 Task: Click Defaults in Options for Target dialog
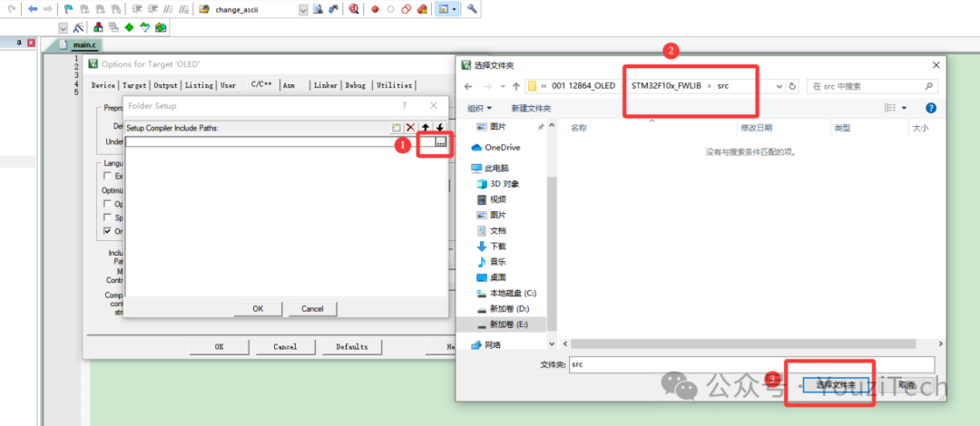pos(352,346)
